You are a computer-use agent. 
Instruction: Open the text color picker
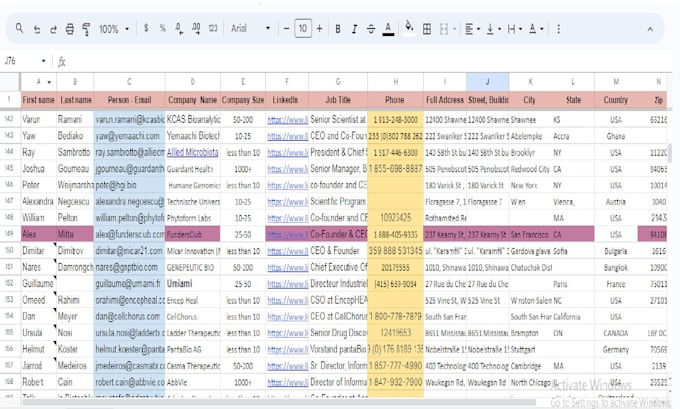(388, 29)
